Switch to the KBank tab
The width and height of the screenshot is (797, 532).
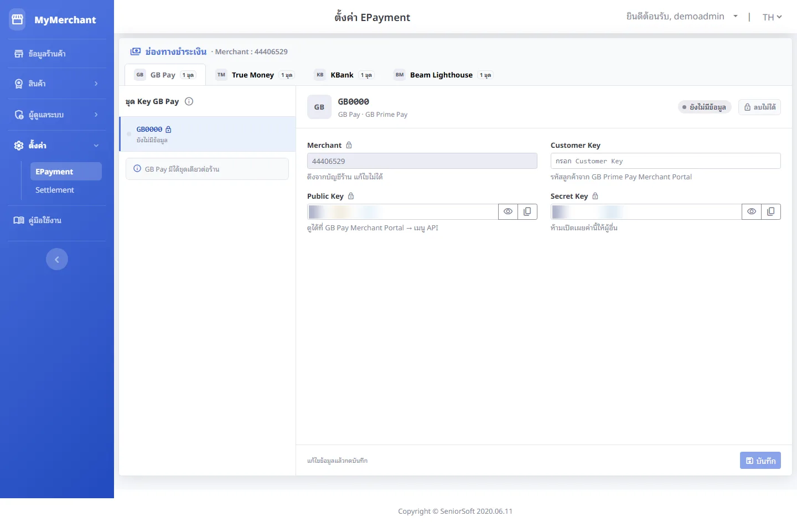(x=344, y=75)
